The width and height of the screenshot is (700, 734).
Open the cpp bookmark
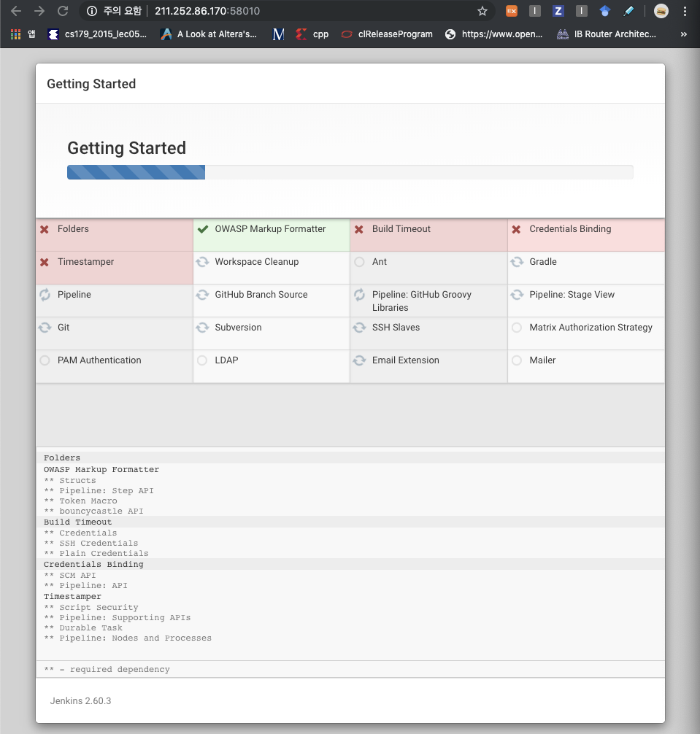click(312, 34)
